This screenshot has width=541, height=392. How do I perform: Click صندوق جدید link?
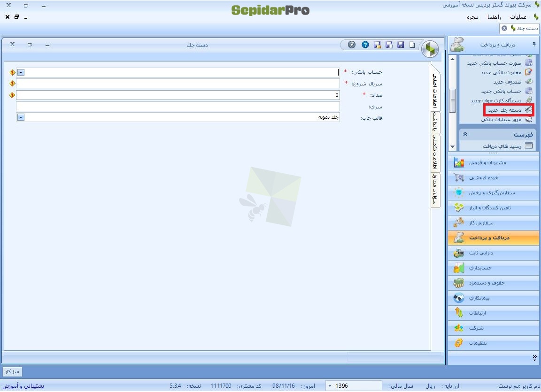pos(507,82)
